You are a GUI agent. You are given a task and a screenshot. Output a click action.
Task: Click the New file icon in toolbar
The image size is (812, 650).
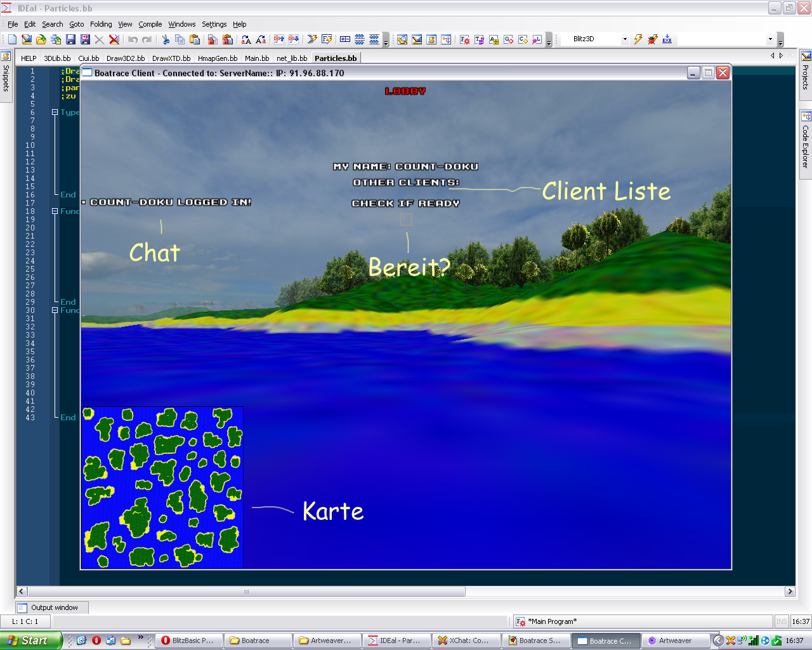[x=12, y=39]
